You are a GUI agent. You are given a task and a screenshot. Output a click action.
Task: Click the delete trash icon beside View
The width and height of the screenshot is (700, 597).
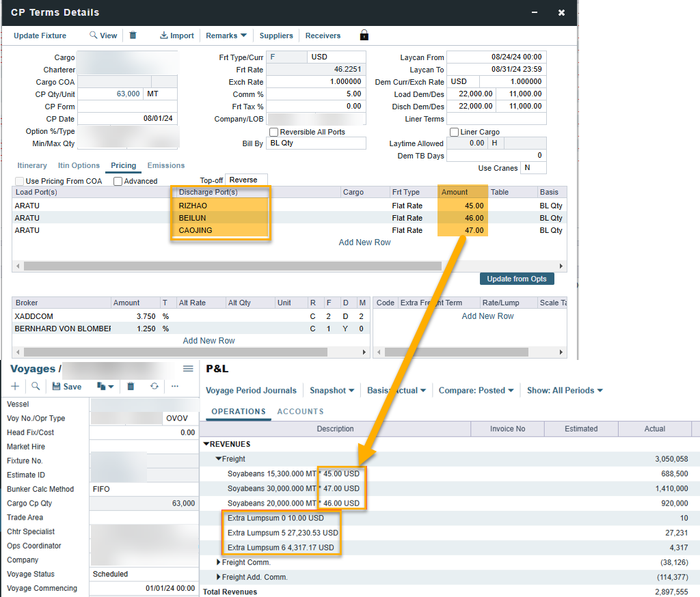point(133,36)
